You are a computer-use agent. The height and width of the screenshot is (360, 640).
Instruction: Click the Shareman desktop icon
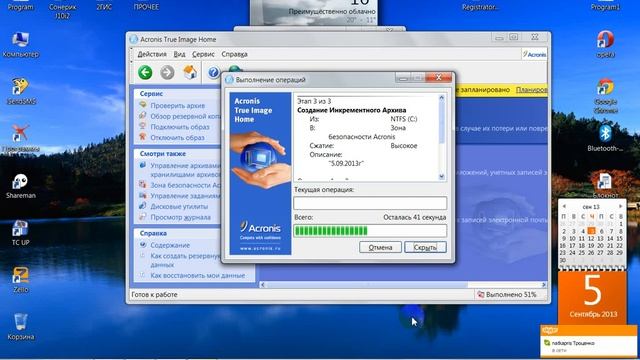click(20, 186)
